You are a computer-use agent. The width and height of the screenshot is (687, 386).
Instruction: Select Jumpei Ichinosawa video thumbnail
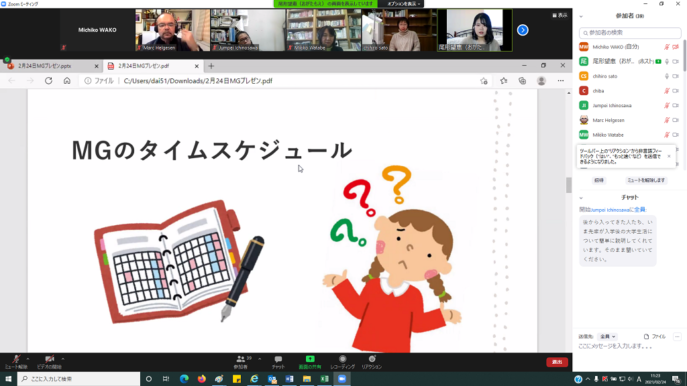click(x=248, y=30)
